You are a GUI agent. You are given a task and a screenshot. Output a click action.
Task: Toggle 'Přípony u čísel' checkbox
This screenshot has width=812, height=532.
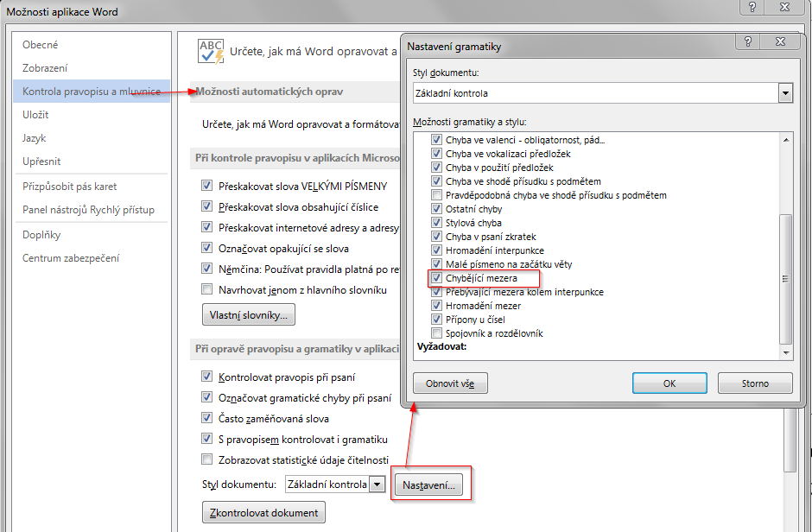(x=436, y=320)
